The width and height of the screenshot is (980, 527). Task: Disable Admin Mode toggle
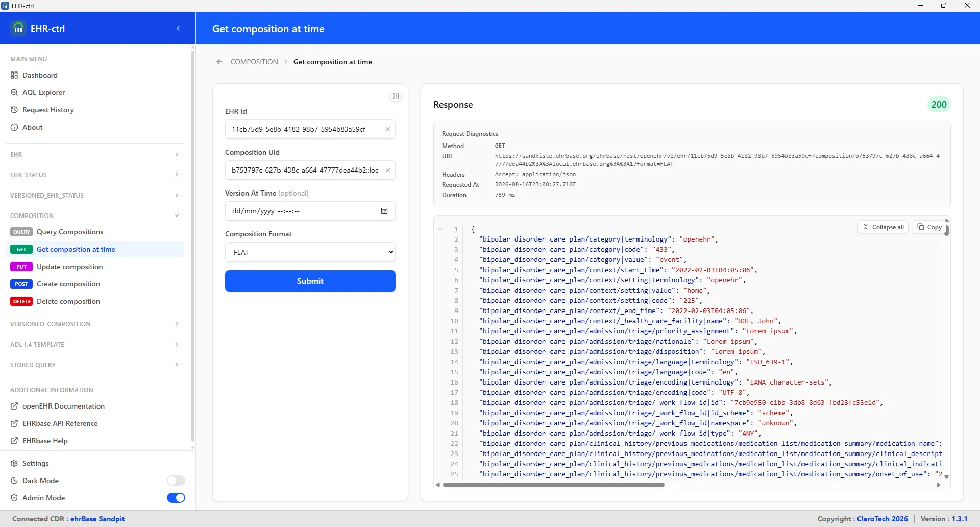176,498
